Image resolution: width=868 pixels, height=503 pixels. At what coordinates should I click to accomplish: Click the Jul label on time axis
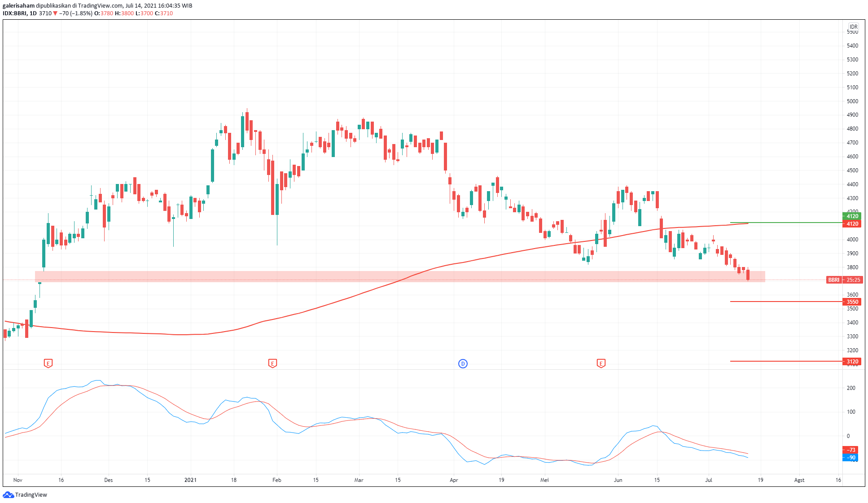tap(709, 480)
